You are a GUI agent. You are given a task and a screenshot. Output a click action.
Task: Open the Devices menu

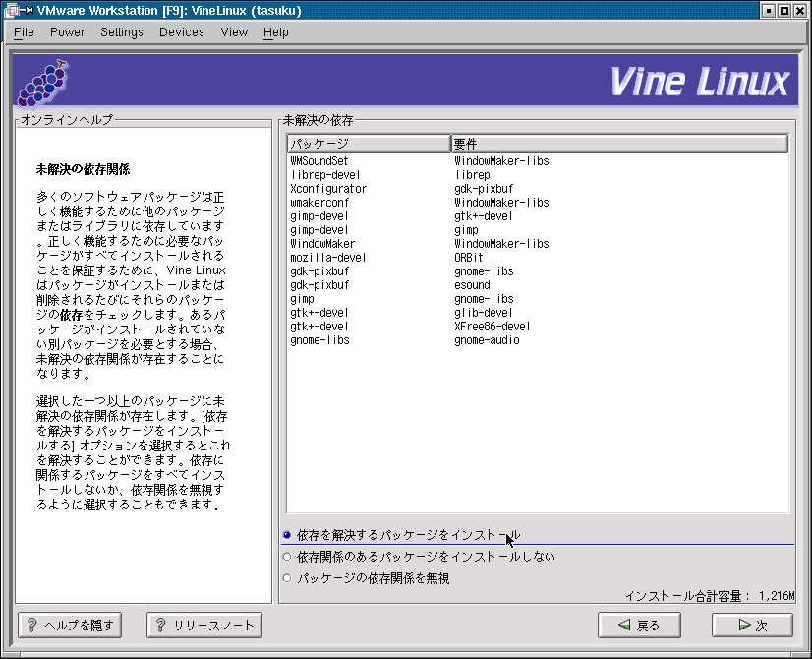click(182, 32)
